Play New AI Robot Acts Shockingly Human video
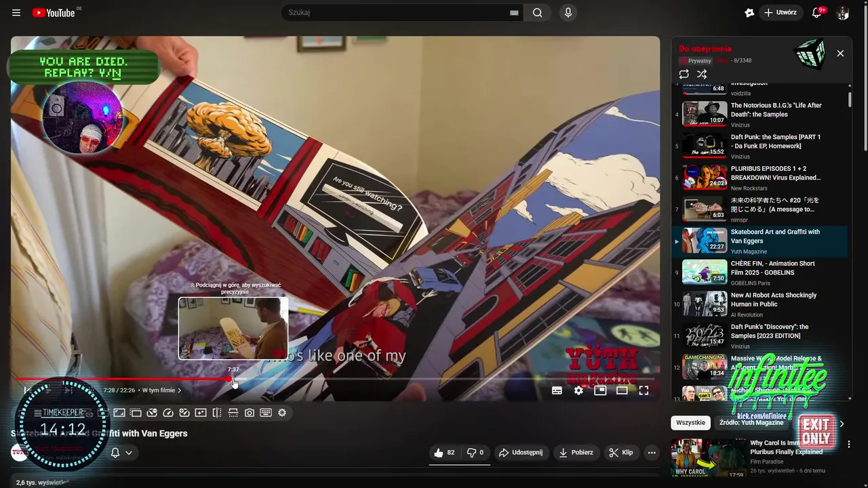The height and width of the screenshot is (488, 868). 759,304
